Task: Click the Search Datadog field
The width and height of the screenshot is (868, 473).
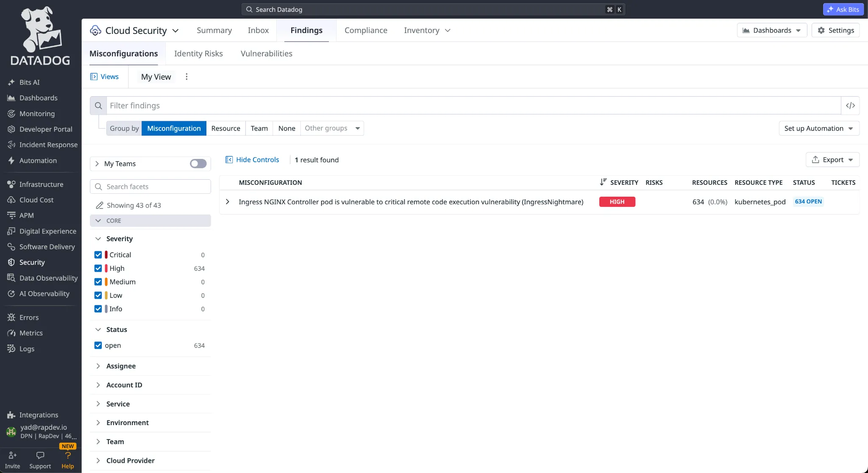Action: click(433, 9)
